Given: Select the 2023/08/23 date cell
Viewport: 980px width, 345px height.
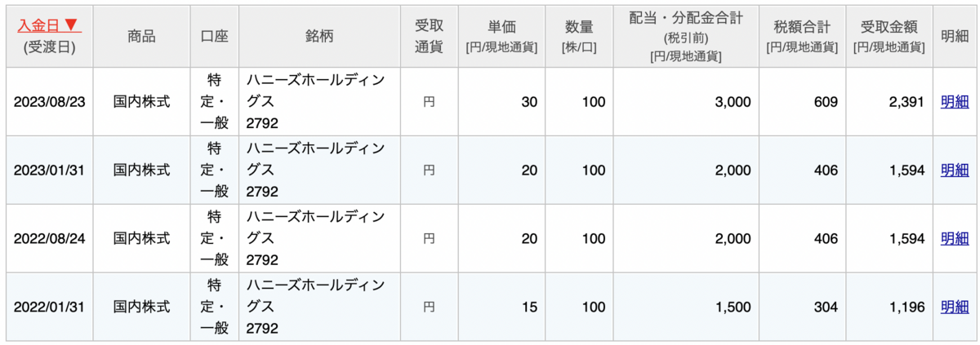Looking at the screenshot, I should click(x=50, y=102).
